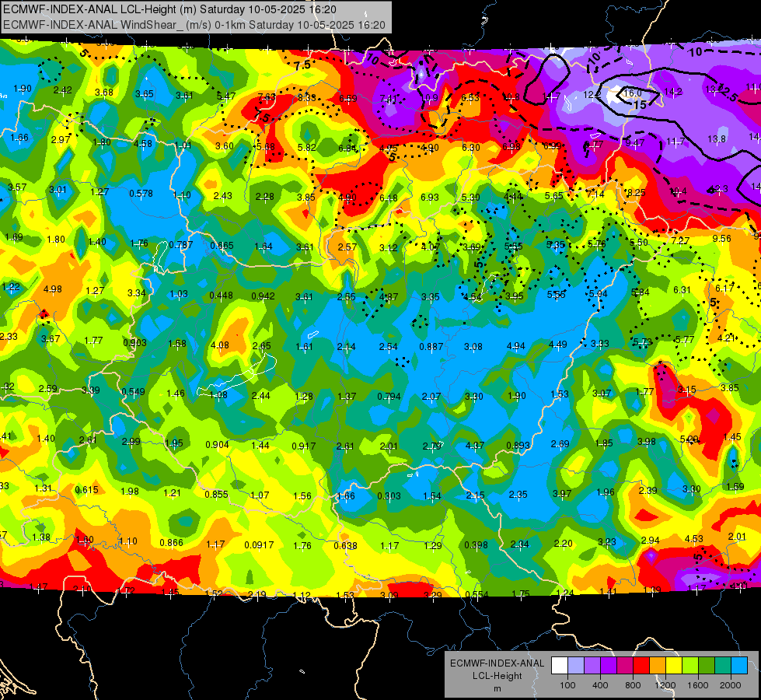This screenshot has height=700, width=761.
Task: Pick the orange legend color swatch
Action: (658, 666)
